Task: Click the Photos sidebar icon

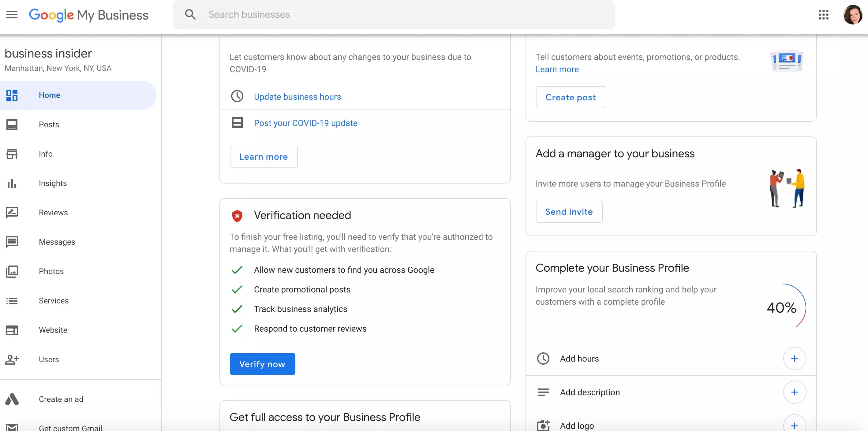Action: [12, 271]
